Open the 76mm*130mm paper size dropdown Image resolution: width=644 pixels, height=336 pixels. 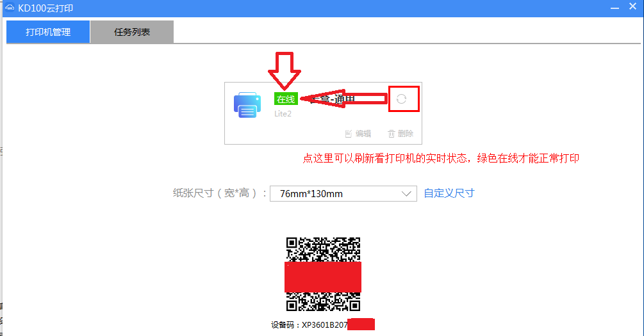pos(343,194)
